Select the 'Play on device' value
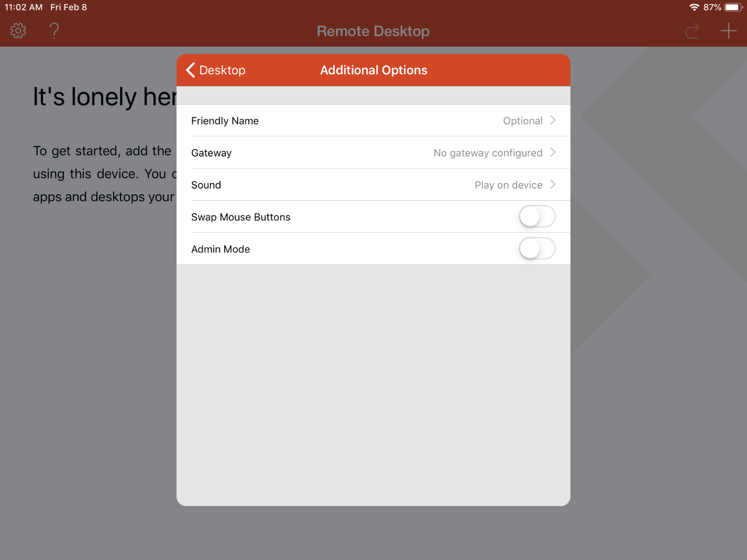 point(508,185)
